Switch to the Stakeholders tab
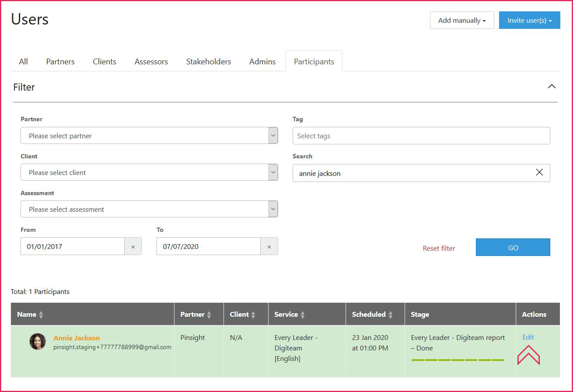The image size is (573, 392). coord(208,62)
